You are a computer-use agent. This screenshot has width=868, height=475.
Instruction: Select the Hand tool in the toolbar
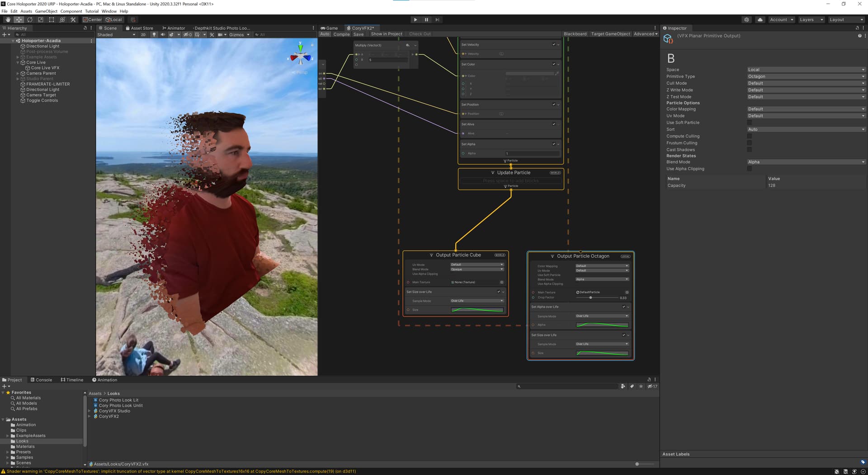tap(8, 20)
